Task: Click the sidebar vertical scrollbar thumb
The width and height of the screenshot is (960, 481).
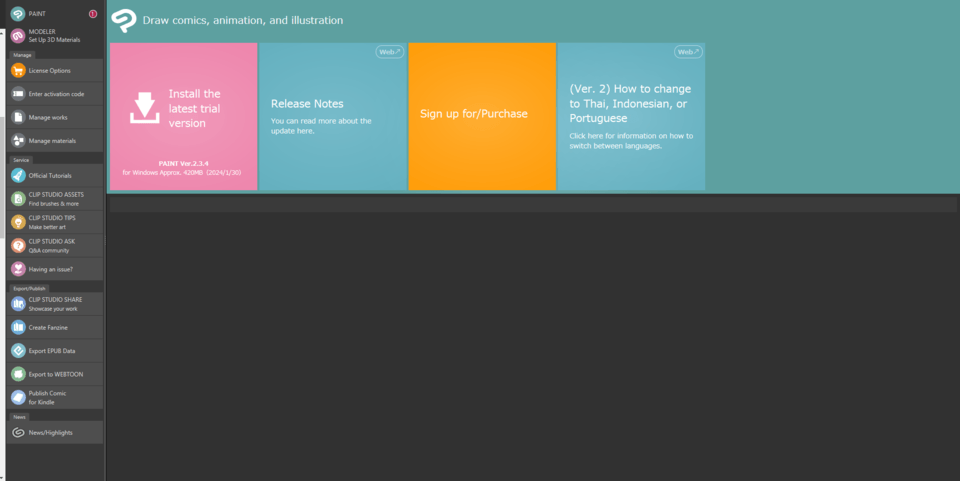Action: pyautogui.click(x=2, y=176)
